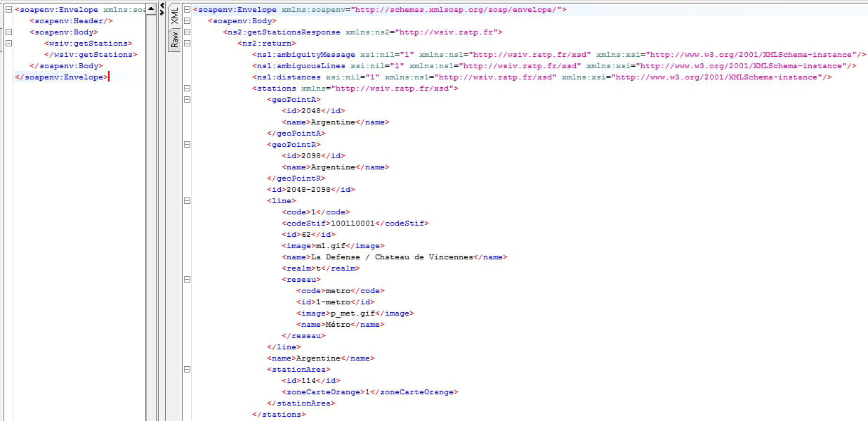
Task: Click name Argentine below the line element
Action: (x=320, y=358)
